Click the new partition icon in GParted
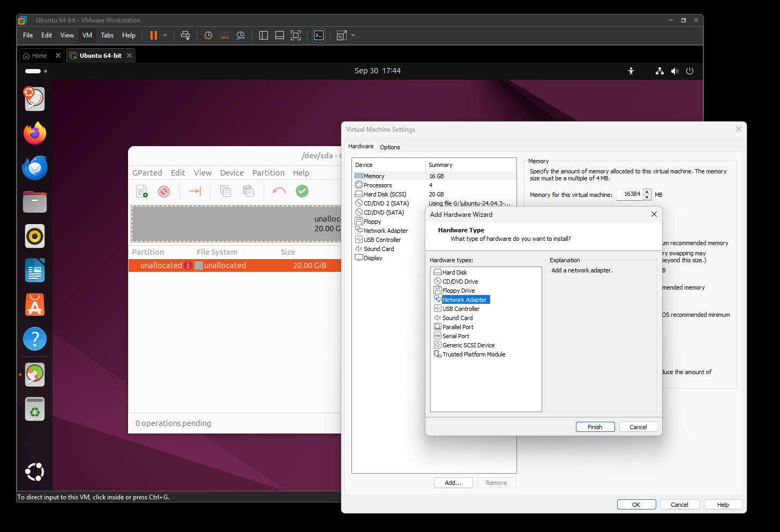Viewport: 780px width, 532px height. pyautogui.click(x=142, y=191)
